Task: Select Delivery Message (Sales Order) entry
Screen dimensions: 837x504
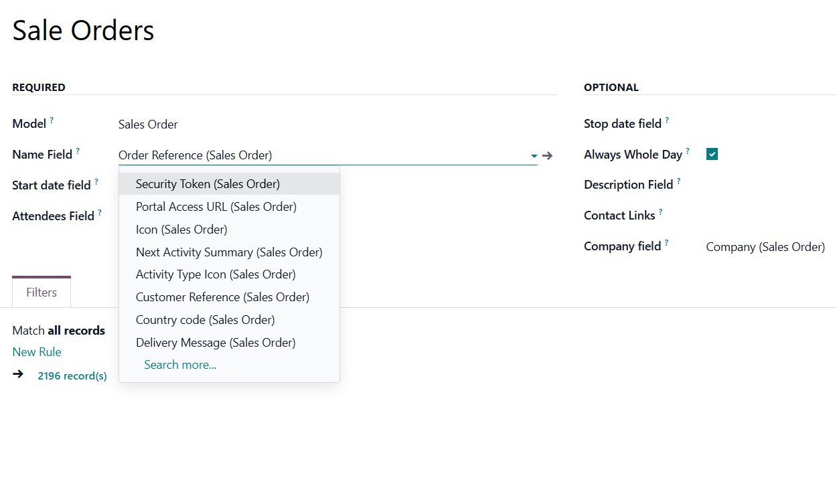Action: click(215, 343)
